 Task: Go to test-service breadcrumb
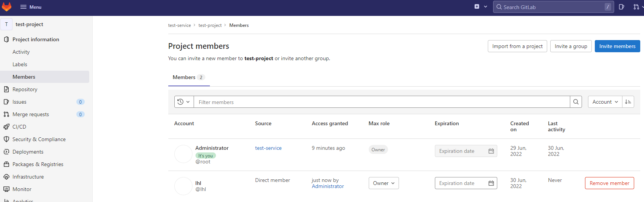180,25
